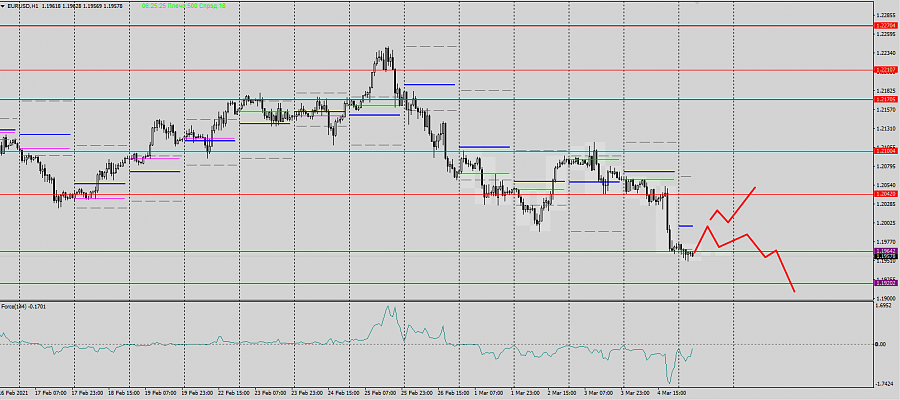Click the small triangle beside EURUSD,H1
The height and width of the screenshot is (400, 900).
4,6
